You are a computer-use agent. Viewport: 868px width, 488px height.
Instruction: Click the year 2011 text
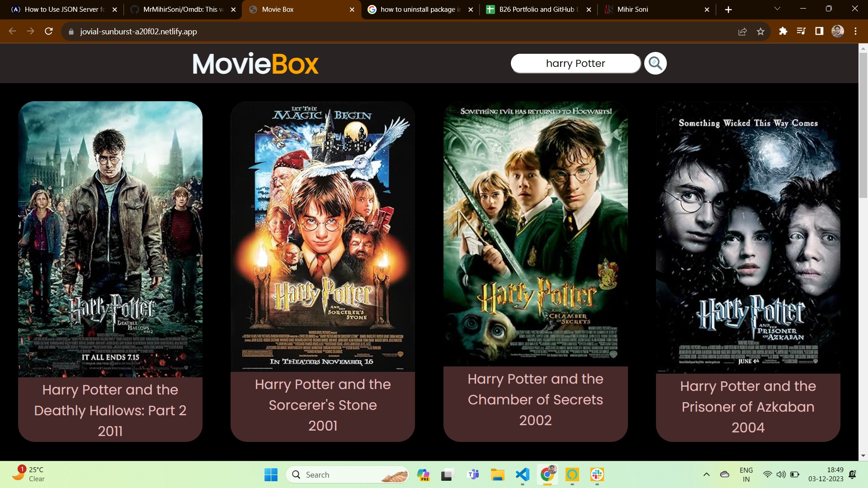click(110, 432)
